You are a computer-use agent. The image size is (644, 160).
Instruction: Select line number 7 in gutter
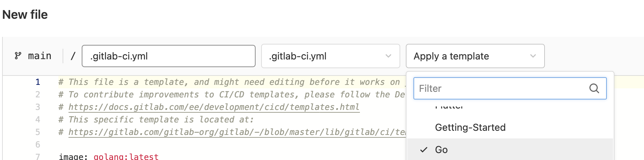38,157
